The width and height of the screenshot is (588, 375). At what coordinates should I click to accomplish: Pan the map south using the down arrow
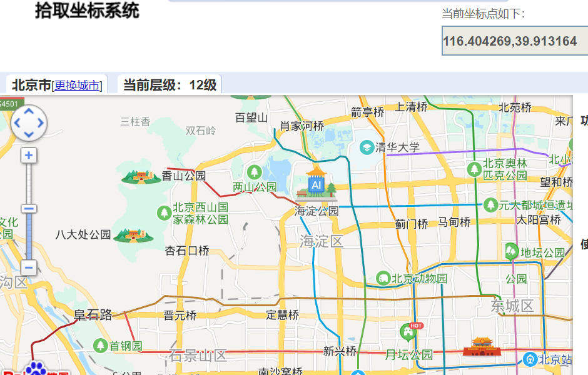pos(28,133)
